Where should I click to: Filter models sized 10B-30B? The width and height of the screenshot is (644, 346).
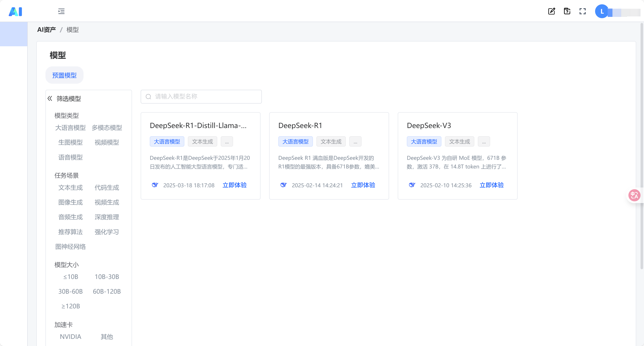click(x=107, y=277)
